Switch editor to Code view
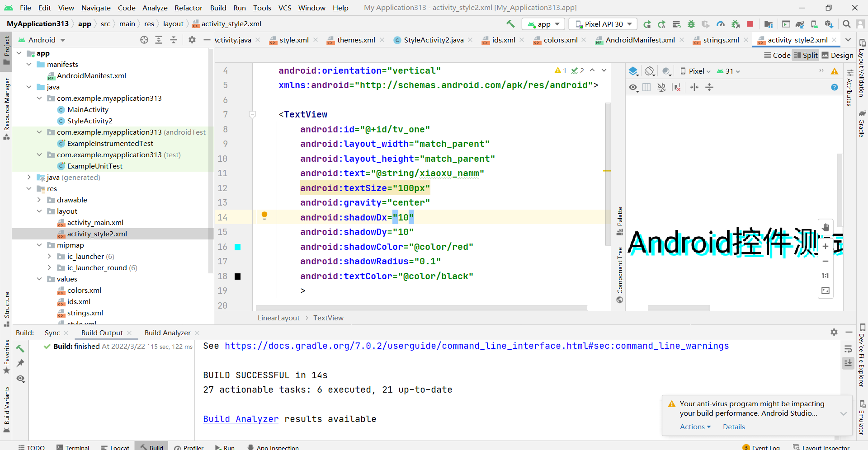The height and width of the screenshot is (450, 868). [777, 55]
